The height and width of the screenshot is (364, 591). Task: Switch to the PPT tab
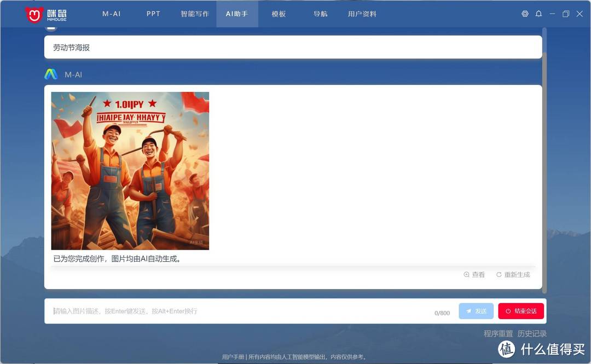153,14
